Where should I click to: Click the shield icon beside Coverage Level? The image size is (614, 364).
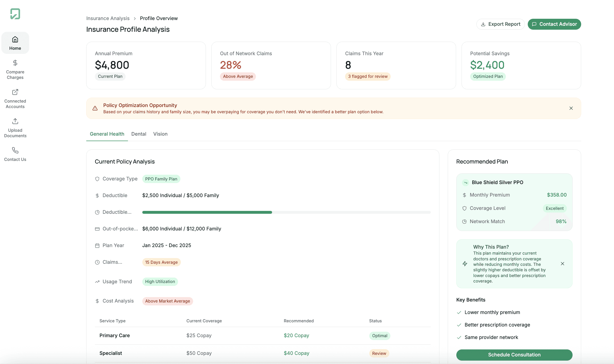point(464,208)
